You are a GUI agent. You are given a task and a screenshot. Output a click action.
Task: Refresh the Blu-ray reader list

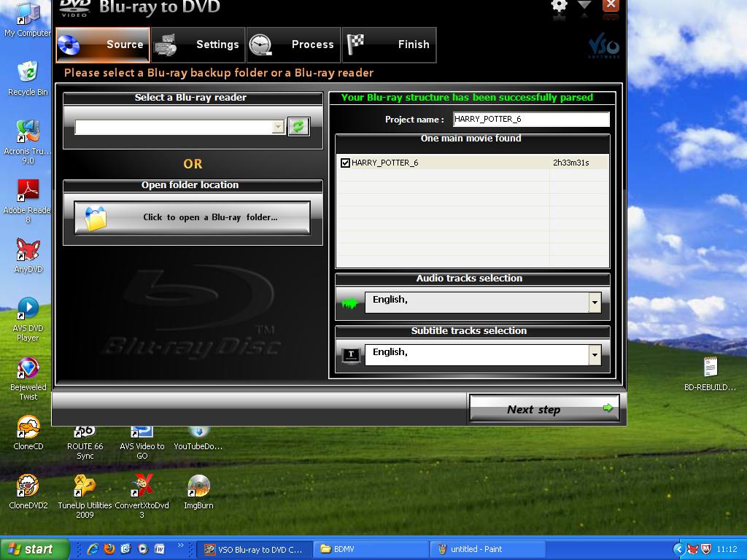[x=298, y=127]
